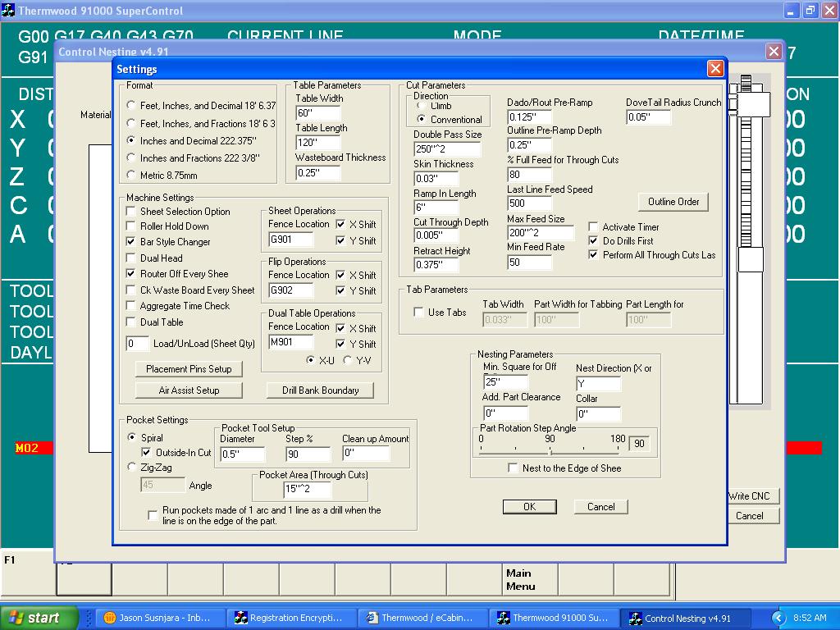Viewport: 840px width, 630px height.
Task: Click the Start button icon on taskbar
Action: 39,618
